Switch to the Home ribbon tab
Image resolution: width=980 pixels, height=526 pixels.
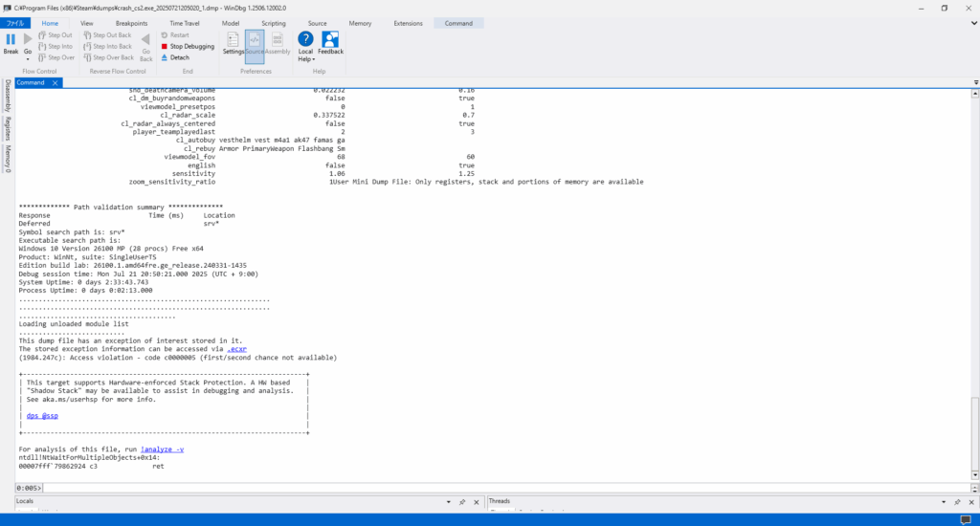[x=50, y=23]
